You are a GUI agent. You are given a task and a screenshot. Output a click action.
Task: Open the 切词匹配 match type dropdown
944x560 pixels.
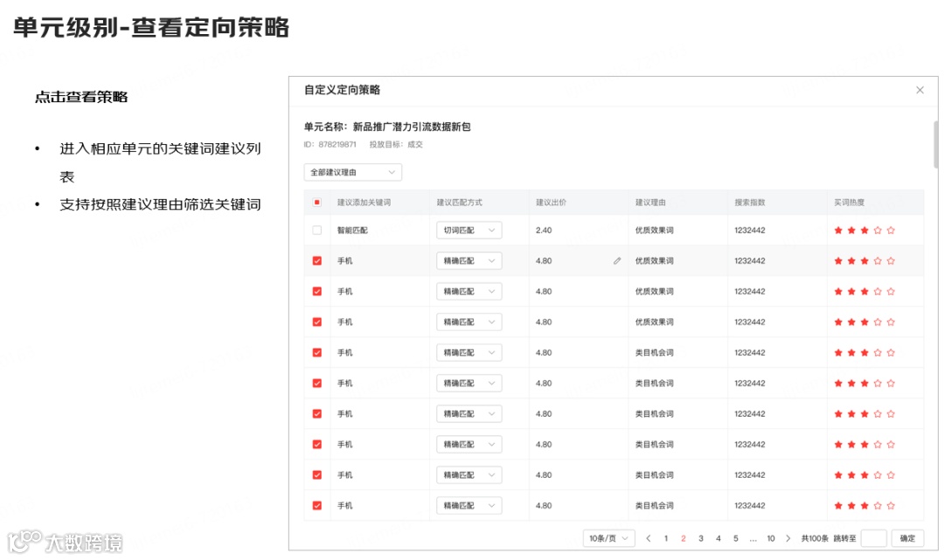tap(469, 230)
